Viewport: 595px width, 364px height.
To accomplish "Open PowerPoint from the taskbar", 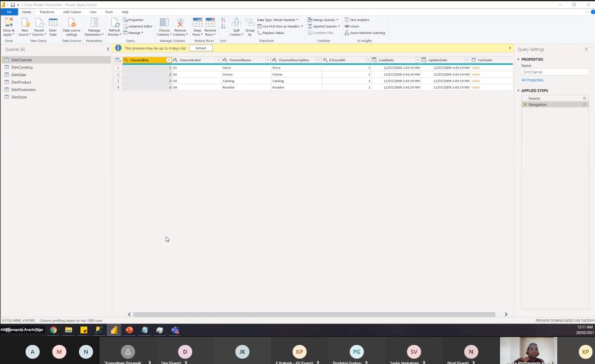I will [x=129, y=330].
